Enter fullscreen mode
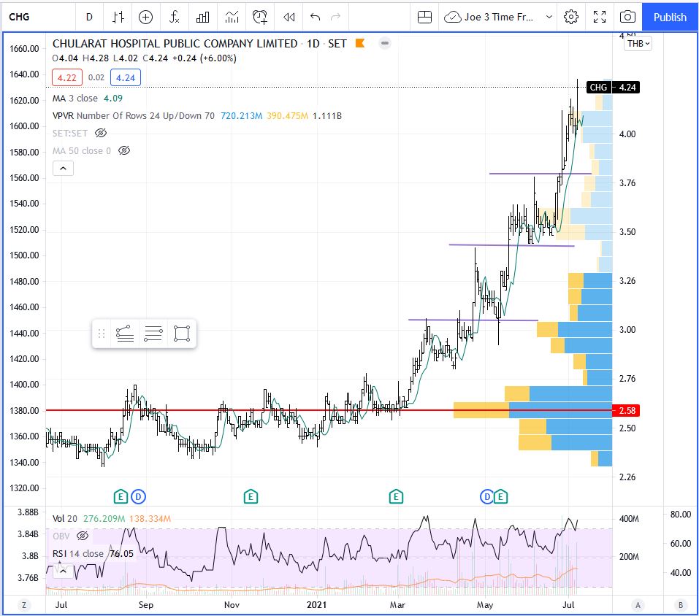Image resolution: width=699 pixels, height=616 pixels. click(x=600, y=17)
